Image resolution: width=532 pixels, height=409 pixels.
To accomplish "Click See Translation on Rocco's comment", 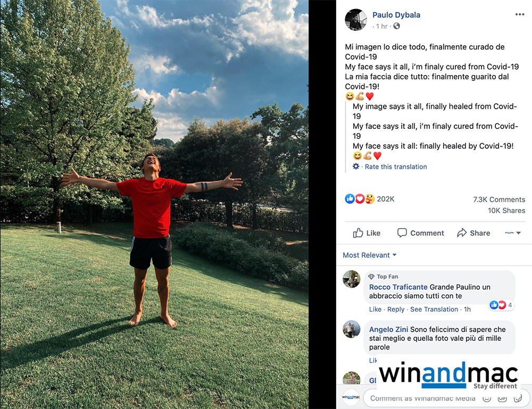I will (434, 309).
